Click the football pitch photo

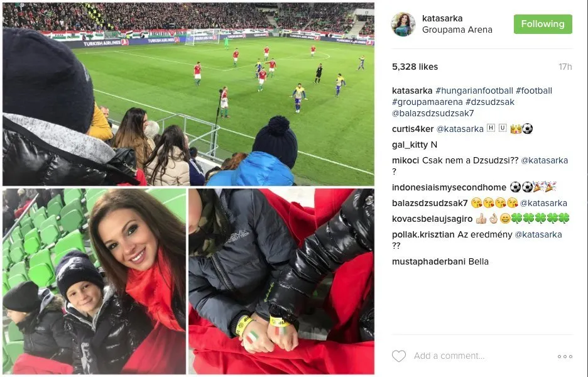pos(188,94)
